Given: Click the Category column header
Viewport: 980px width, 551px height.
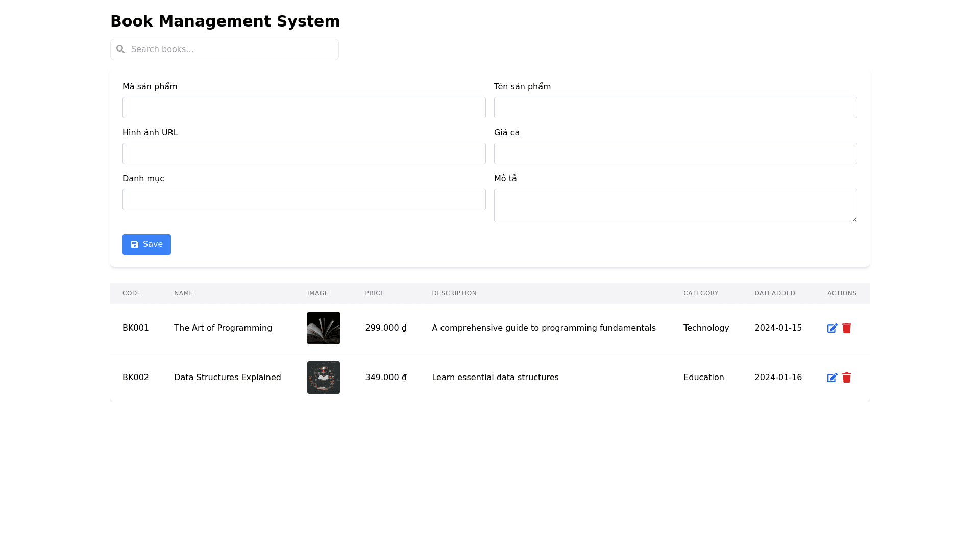Looking at the screenshot, I should click(701, 293).
